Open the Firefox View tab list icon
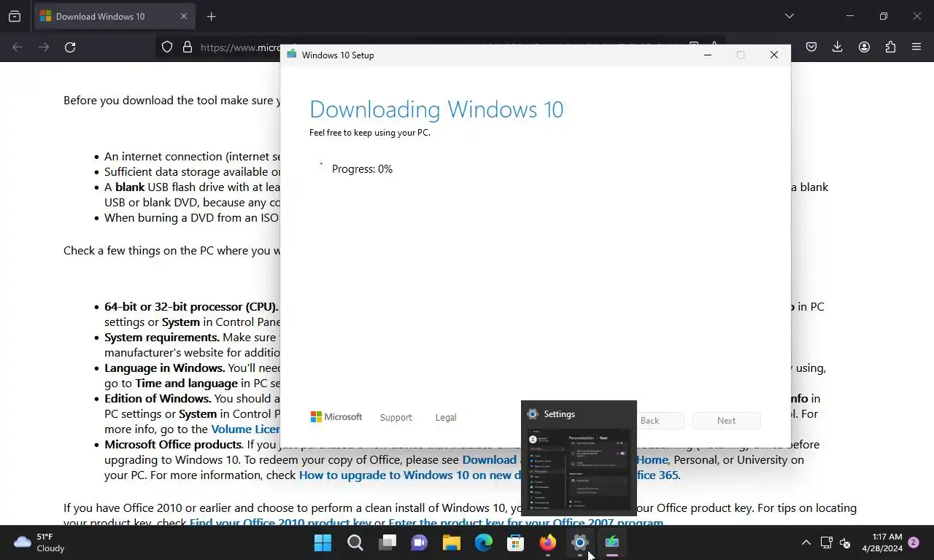934x560 pixels. [x=15, y=16]
